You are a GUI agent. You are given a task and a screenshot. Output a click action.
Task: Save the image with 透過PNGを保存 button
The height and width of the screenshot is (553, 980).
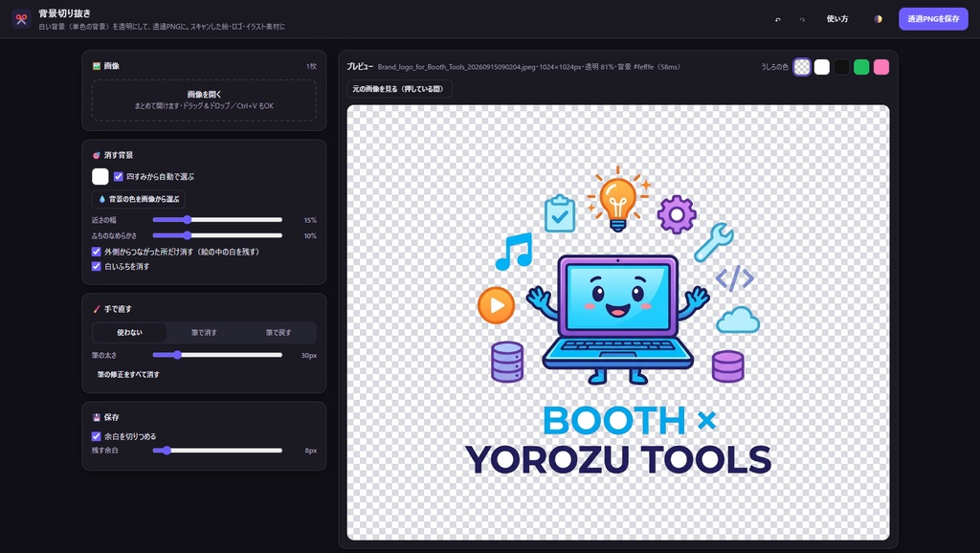[x=933, y=19]
